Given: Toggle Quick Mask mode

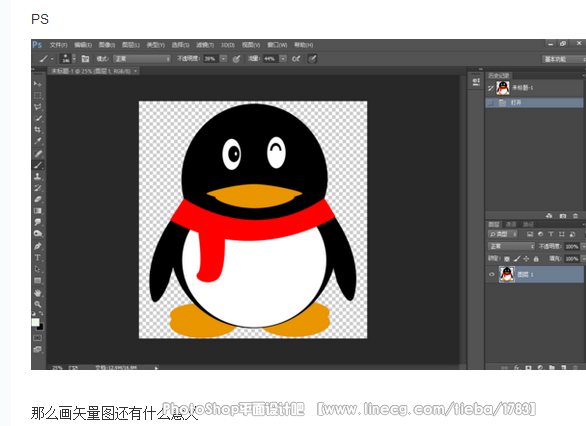Looking at the screenshot, I should pyautogui.click(x=37, y=338).
